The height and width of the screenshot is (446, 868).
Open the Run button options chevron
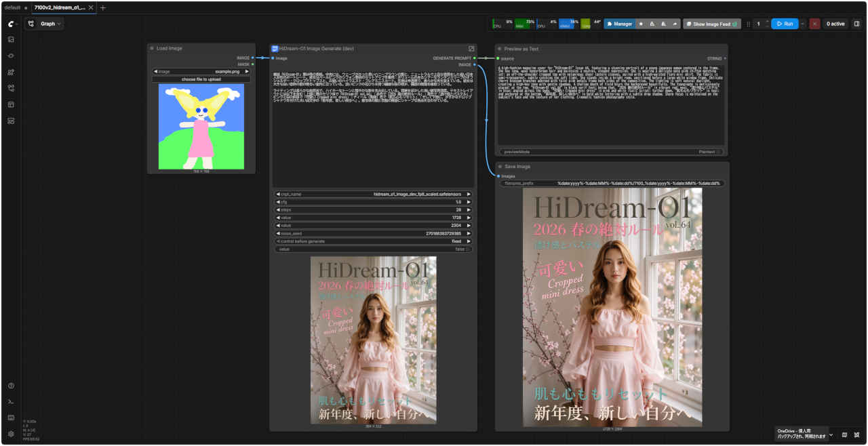point(803,24)
